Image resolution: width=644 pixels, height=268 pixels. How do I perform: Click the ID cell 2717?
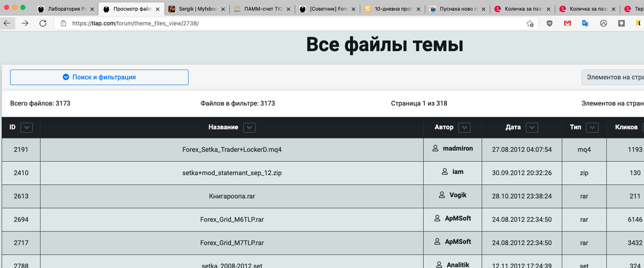21,242
